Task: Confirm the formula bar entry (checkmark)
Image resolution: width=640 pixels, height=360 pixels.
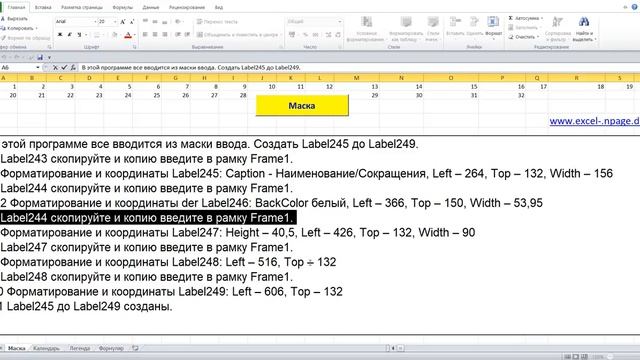Action: 64,67
